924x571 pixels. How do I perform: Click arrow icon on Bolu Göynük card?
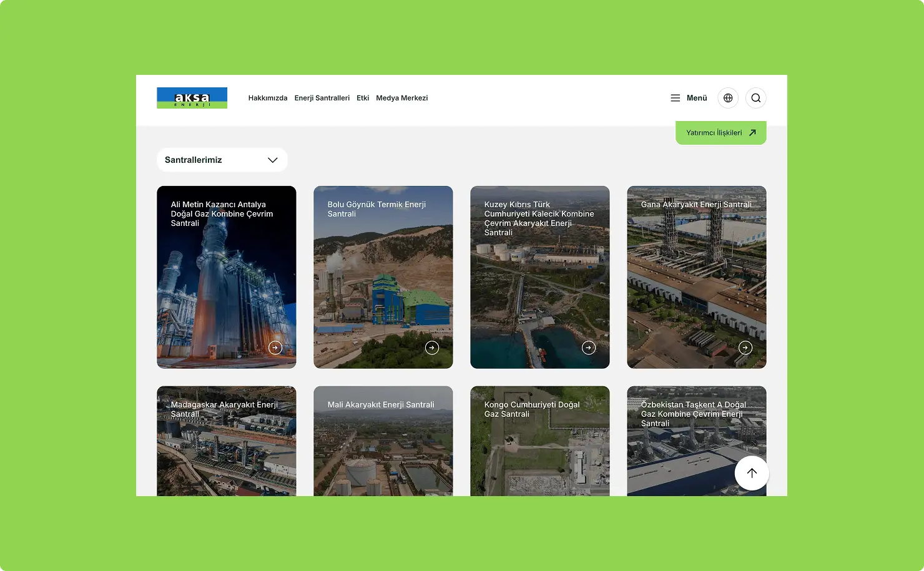432,348
